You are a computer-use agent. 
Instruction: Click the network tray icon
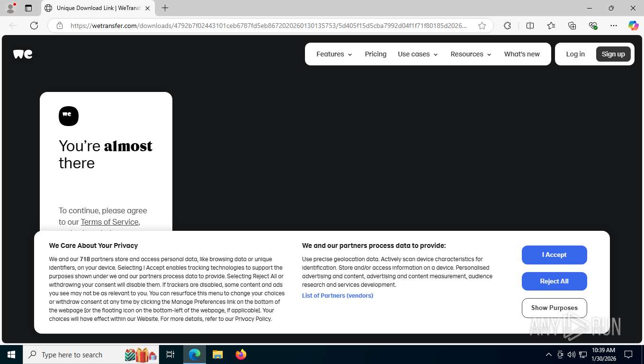[583, 355]
